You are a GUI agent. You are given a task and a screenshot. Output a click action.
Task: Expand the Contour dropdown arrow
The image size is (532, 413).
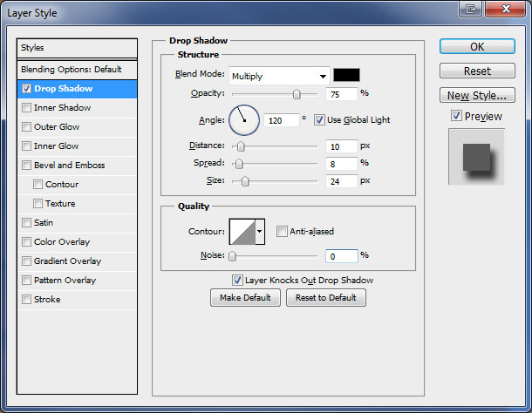260,232
